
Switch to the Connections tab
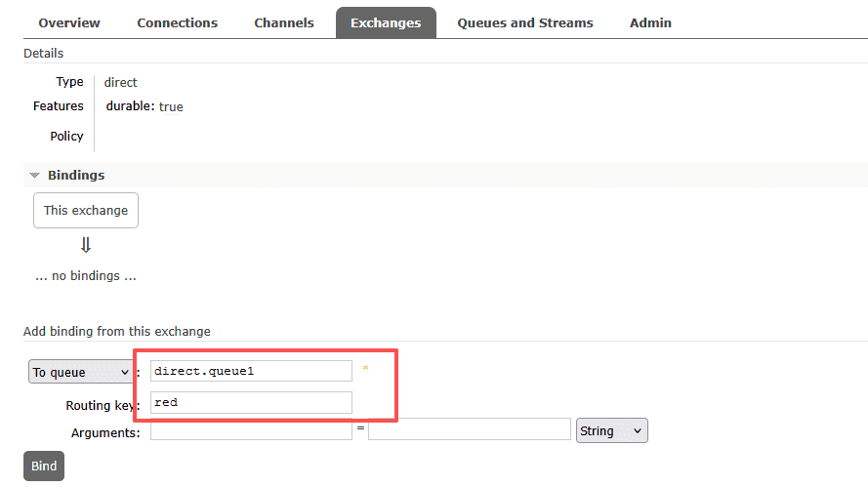coord(177,22)
